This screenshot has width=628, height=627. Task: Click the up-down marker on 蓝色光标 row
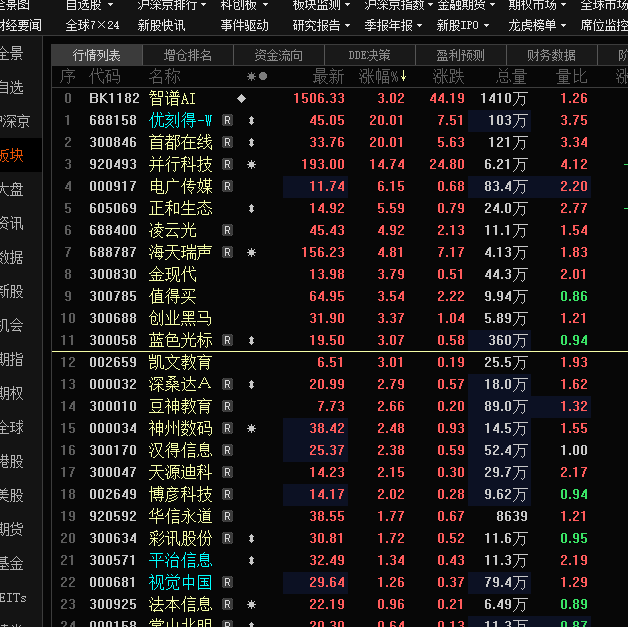[252, 340]
